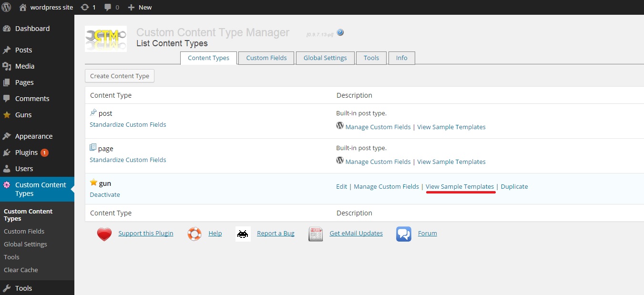This screenshot has height=295, width=644.
Task: Click the red heart support icon
Action: click(x=104, y=234)
